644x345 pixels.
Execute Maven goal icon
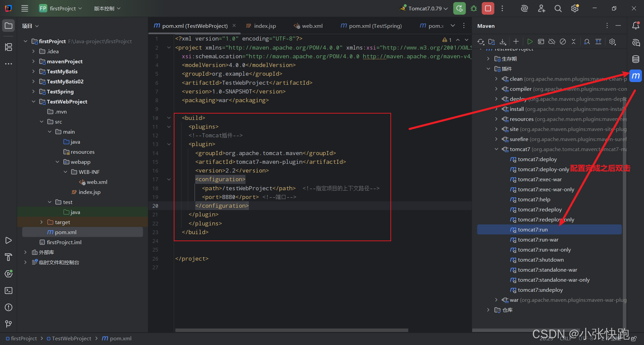click(541, 42)
